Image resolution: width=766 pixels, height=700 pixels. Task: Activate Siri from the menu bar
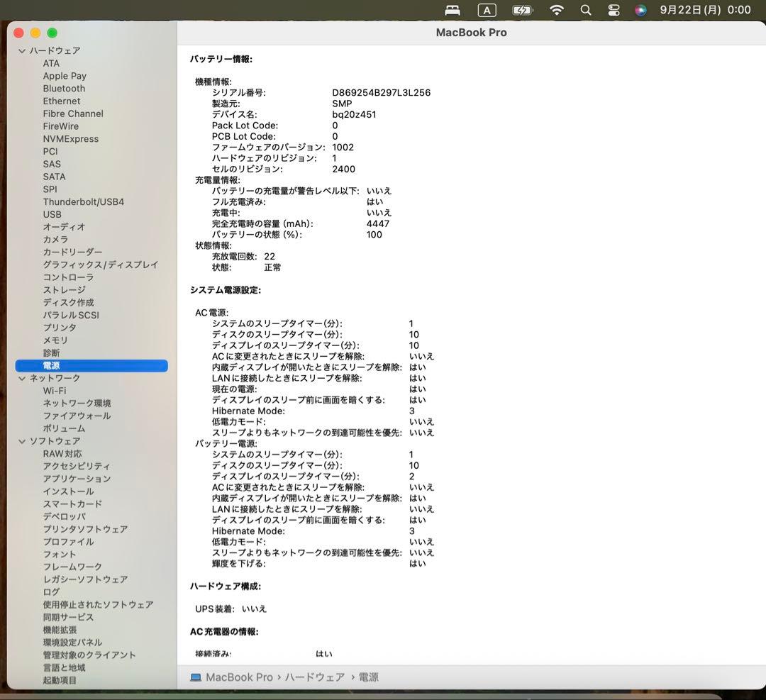pyautogui.click(x=640, y=10)
